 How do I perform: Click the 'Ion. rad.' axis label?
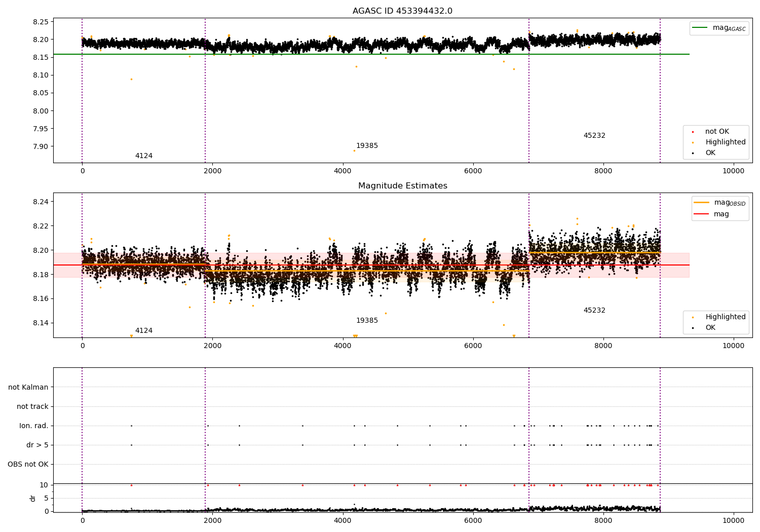34,426
